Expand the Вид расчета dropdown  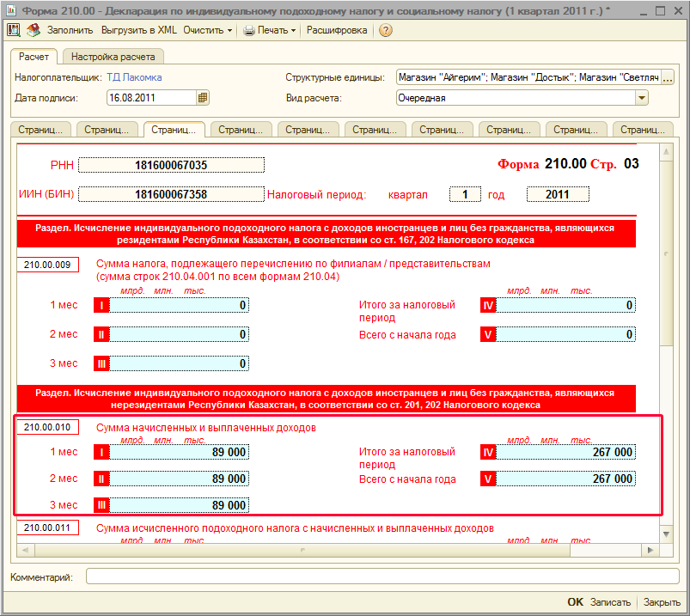[642, 98]
